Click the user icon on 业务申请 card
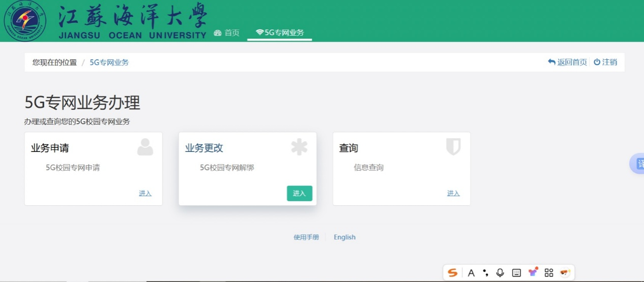The image size is (644, 282). [x=145, y=147]
